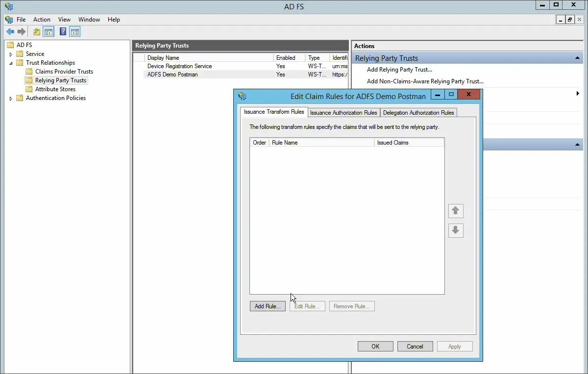Open the Help question mark toolbar icon
Image resolution: width=588 pixels, height=374 pixels.
click(x=63, y=32)
